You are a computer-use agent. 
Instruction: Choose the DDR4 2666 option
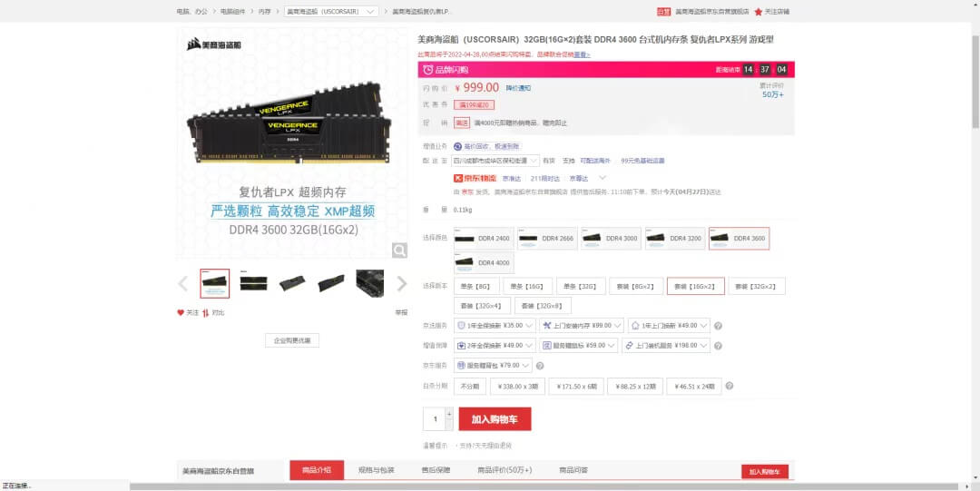click(547, 239)
